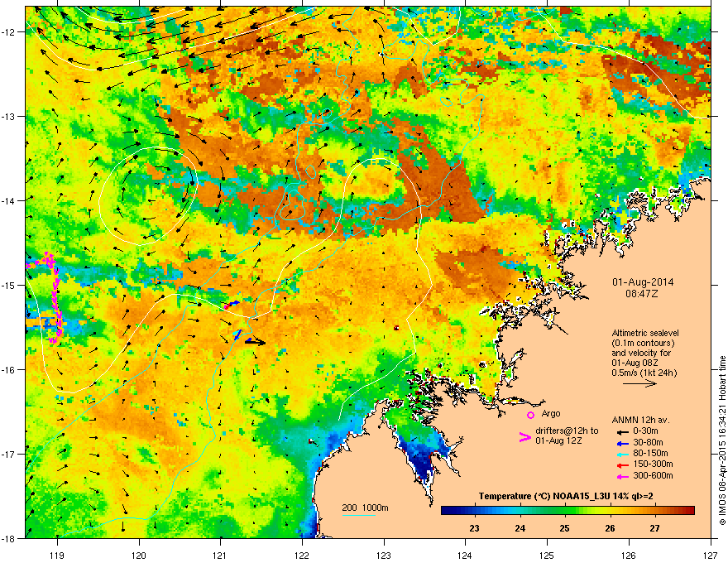This screenshot has width=728, height=563.
Task: Click the colorbar value 25
Action: tap(564, 528)
